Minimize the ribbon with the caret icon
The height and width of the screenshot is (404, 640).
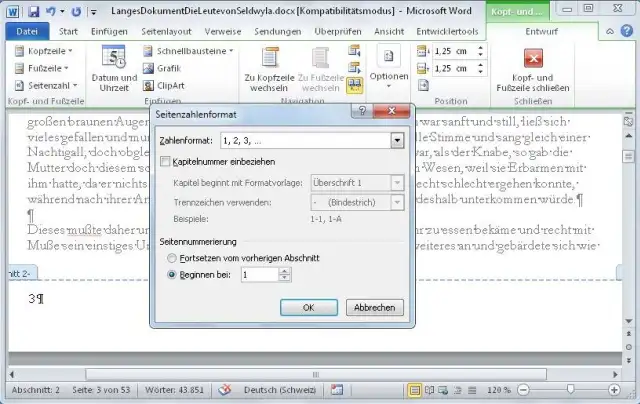pos(610,31)
